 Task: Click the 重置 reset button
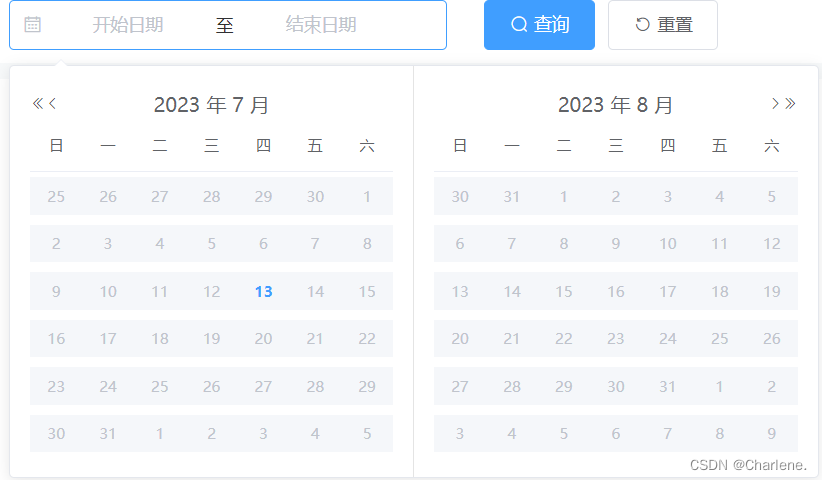663,25
